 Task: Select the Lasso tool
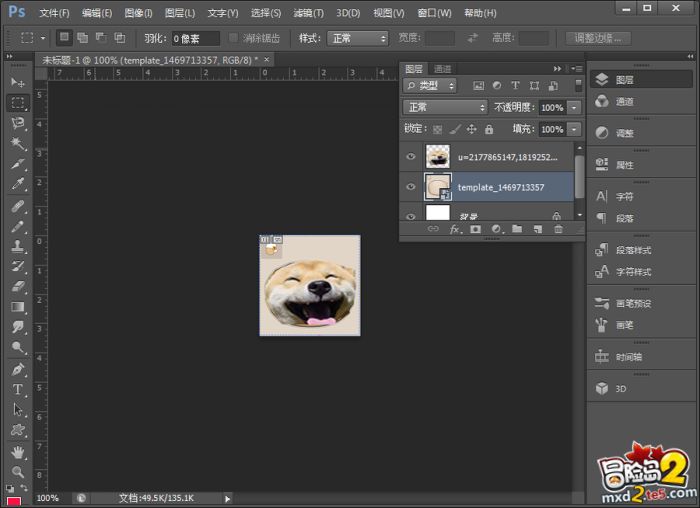tap(18, 123)
